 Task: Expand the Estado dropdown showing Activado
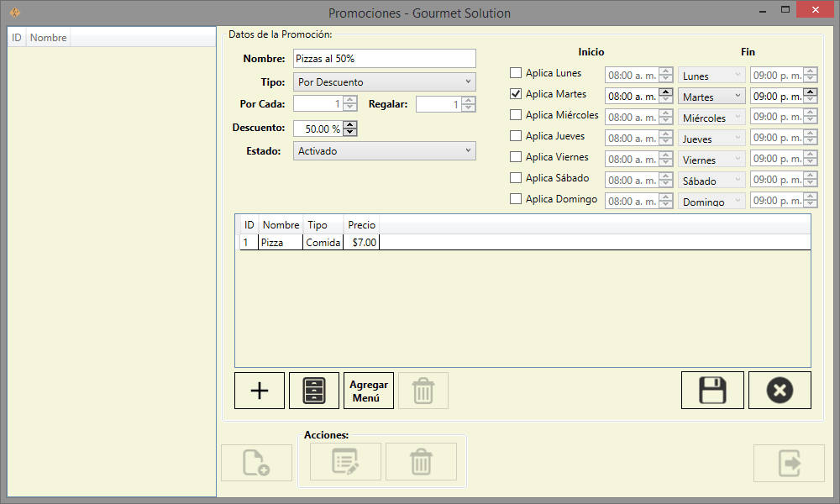coord(385,150)
